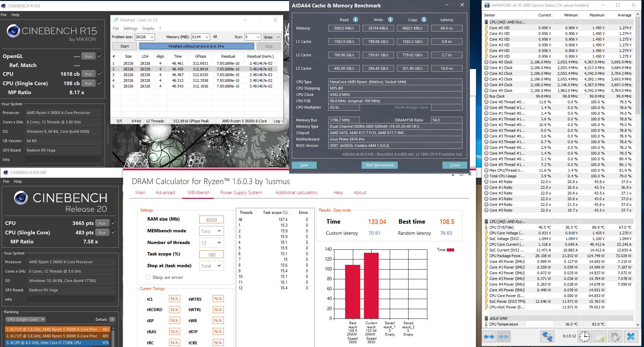644x347 pixels.
Task: Open LinX Memory (MiB) dropdown
Action: point(207,37)
